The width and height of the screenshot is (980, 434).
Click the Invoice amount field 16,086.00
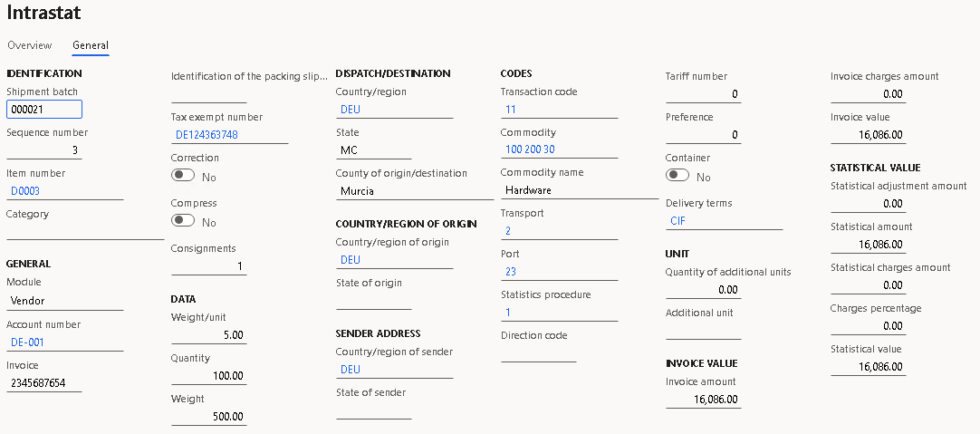coord(703,399)
